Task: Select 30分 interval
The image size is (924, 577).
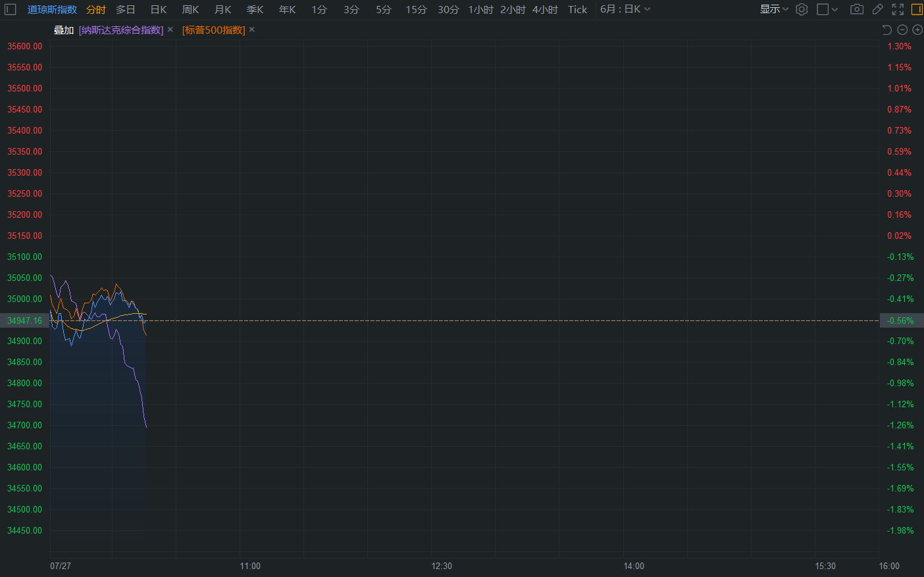Action: 448,10
